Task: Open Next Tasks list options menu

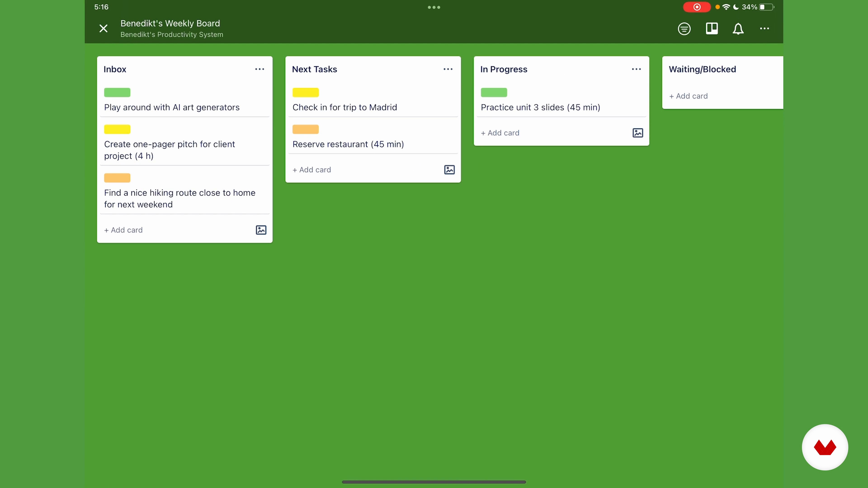Action: coord(448,69)
